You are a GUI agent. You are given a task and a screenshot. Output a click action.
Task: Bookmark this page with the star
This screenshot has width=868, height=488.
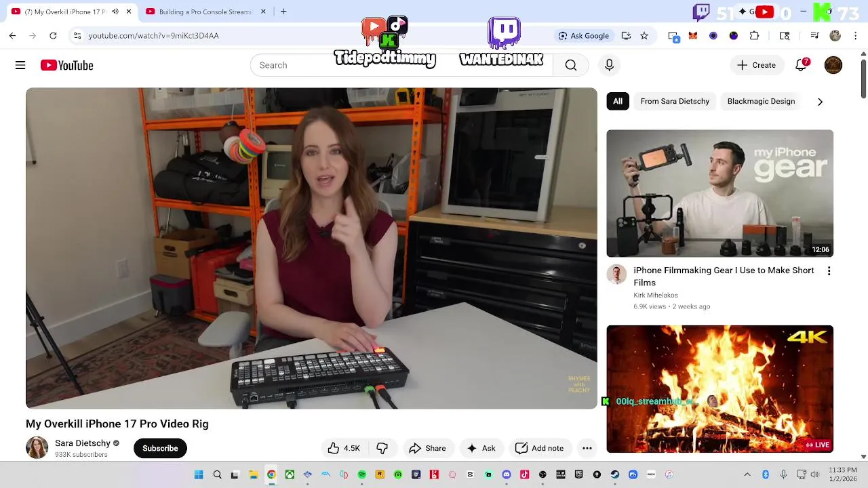(644, 35)
